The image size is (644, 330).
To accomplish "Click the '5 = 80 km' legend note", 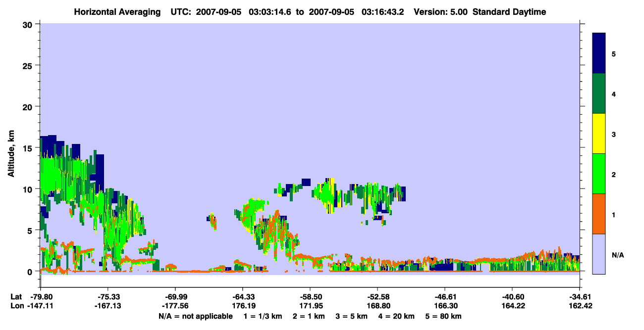I will 443,316.
